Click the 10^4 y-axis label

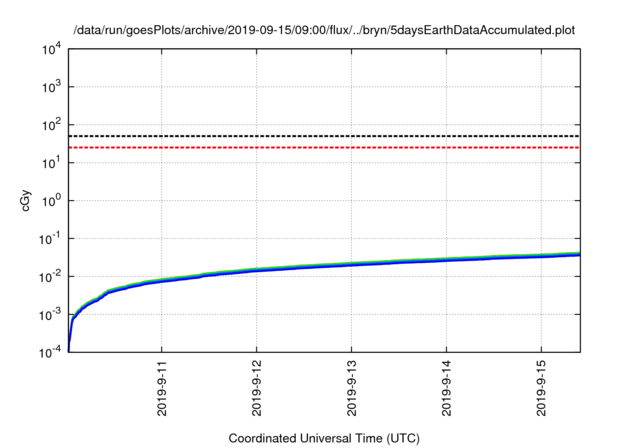[51, 50]
